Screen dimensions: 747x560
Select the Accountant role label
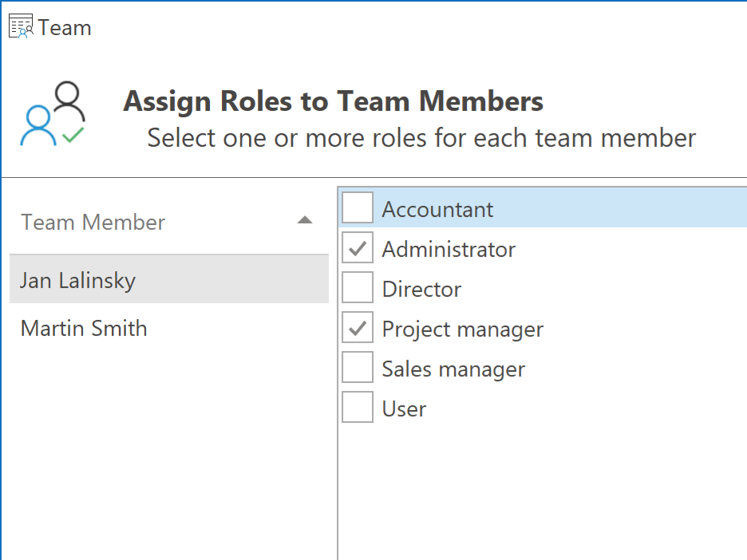click(x=437, y=210)
